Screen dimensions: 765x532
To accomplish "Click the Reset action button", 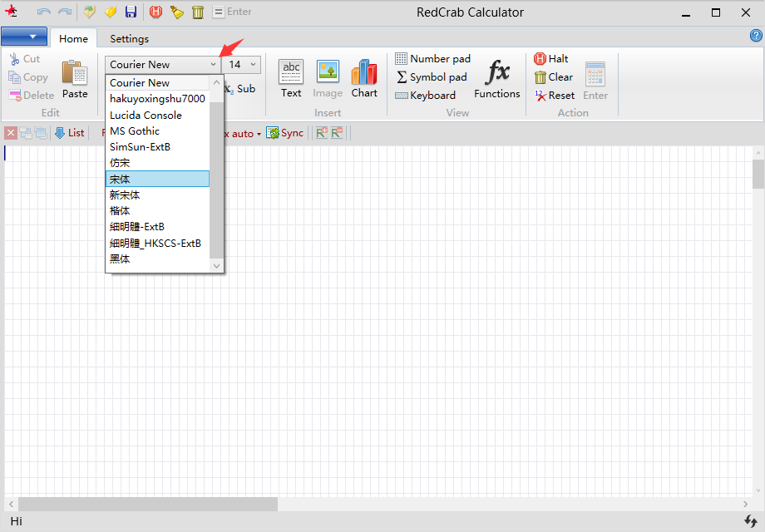I will tap(555, 96).
